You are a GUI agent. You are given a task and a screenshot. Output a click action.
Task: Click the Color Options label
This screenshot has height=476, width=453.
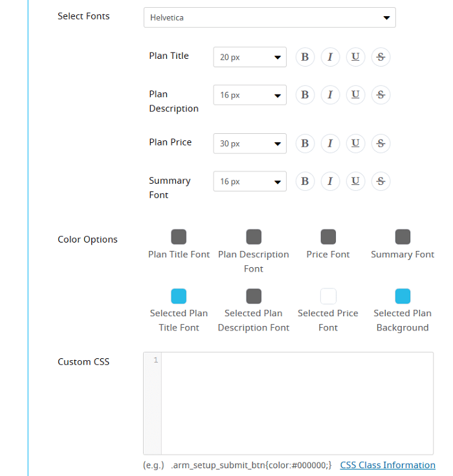click(87, 239)
